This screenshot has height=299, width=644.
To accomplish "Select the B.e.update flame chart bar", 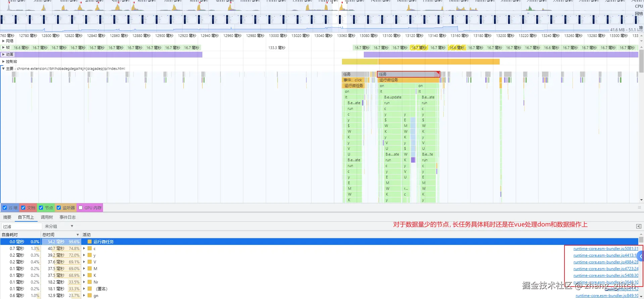I will pyautogui.click(x=397, y=97).
